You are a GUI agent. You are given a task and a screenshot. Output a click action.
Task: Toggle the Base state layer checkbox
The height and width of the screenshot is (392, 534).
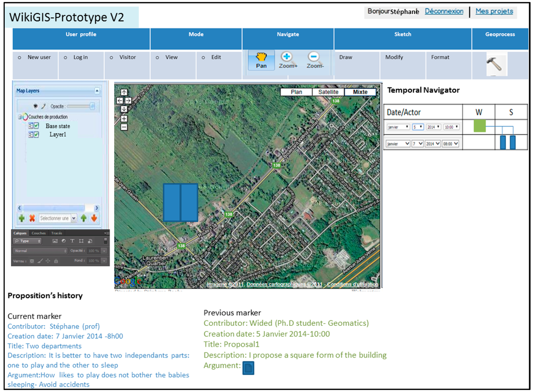click(x=37, y=126)
